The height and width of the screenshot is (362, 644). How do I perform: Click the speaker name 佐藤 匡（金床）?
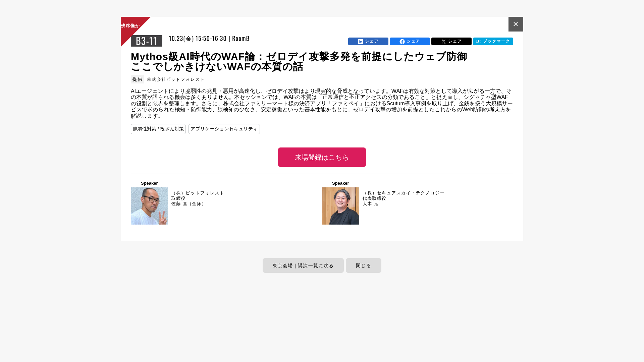click(x=189, y=204)
